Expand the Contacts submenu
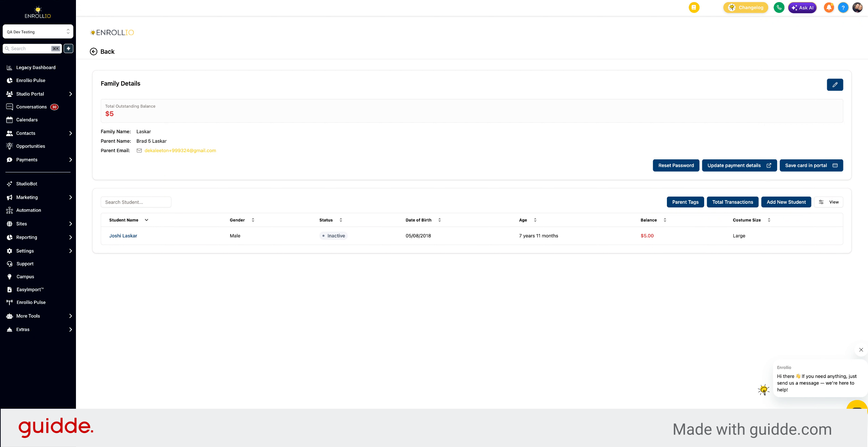Screen dimensions: 868x447 tap(71, 133)
